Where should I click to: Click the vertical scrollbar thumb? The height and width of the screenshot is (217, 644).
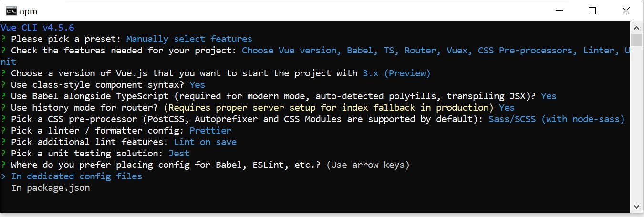click(x=636, y=40)
